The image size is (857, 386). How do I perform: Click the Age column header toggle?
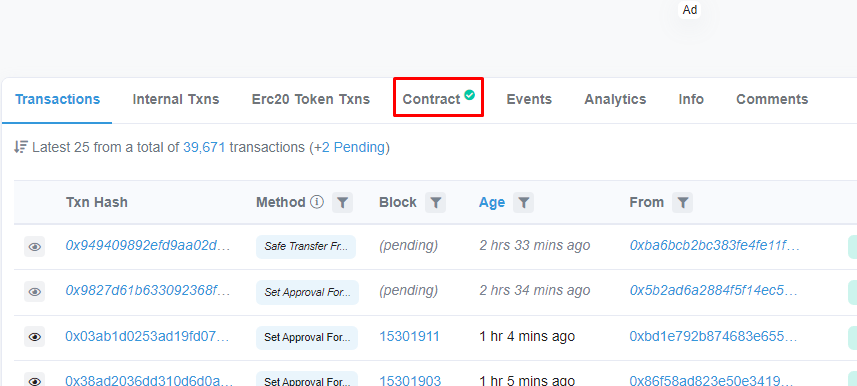point(492,202)
